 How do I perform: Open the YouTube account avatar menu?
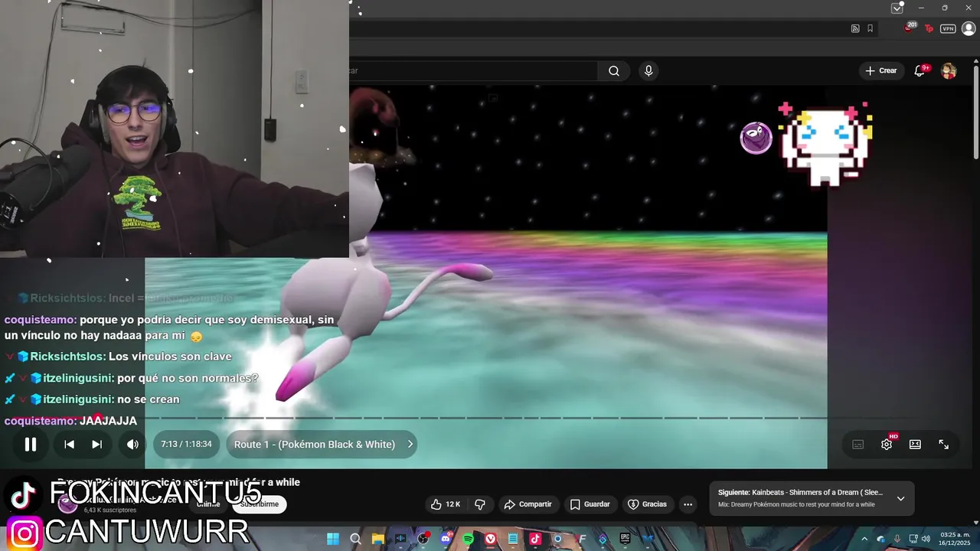tap(949, 71)
